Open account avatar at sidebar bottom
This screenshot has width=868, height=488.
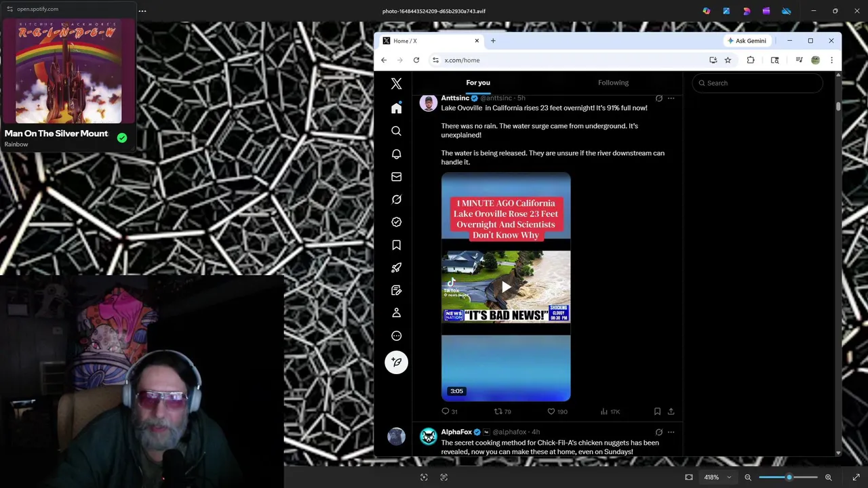396,436
